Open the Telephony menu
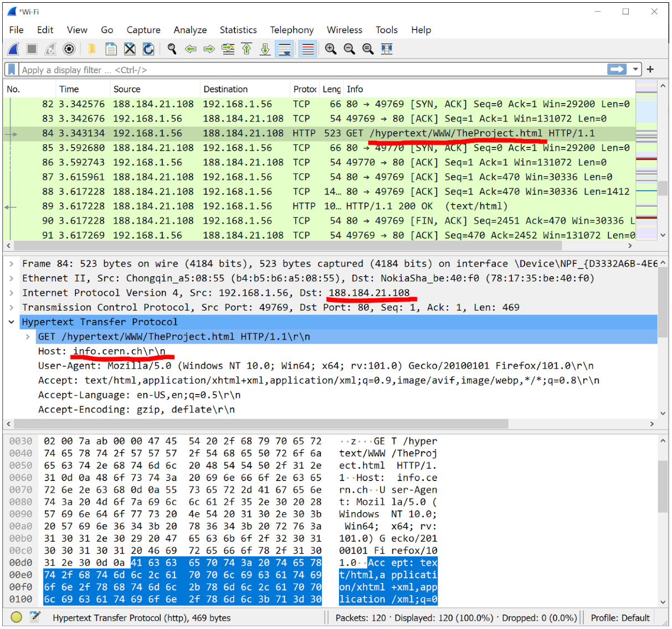 coord(292,30)
